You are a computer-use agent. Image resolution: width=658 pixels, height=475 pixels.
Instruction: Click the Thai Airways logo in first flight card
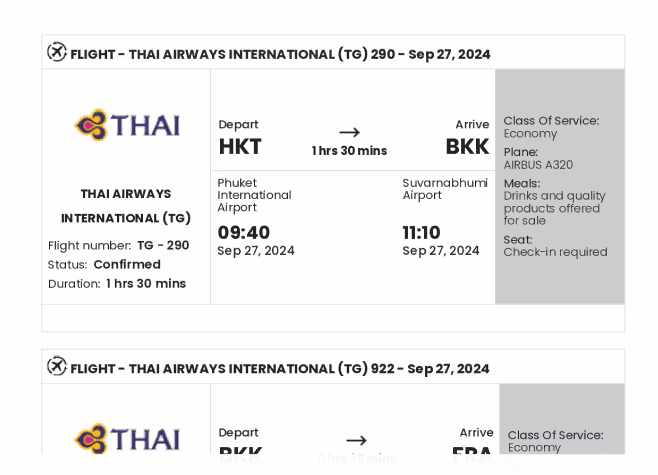click(127, 125)
